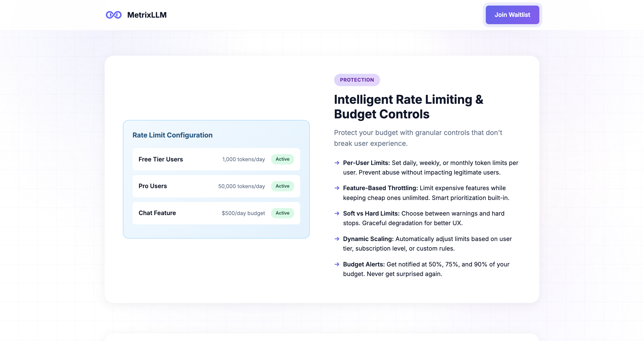The width and height of the screenshot is (644, 341).
Task: Click the Active badge for Chat Feature
Action: [x=282, y=213]
